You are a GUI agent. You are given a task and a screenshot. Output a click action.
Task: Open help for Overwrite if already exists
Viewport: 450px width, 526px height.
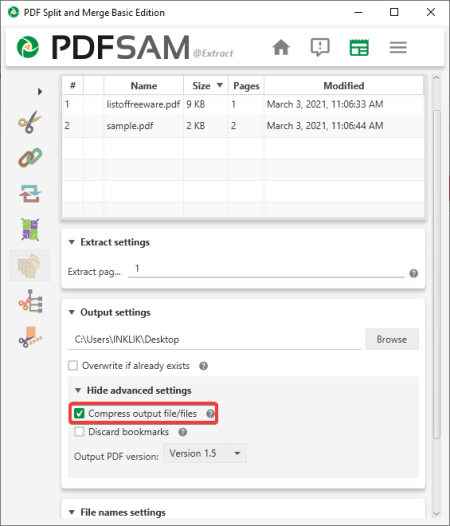click(203, 366)
